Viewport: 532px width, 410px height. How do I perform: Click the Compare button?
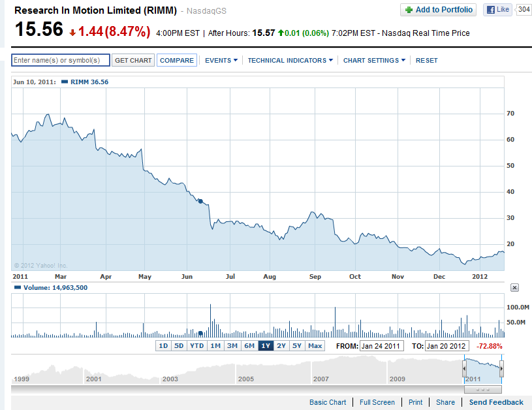(177, 61)
